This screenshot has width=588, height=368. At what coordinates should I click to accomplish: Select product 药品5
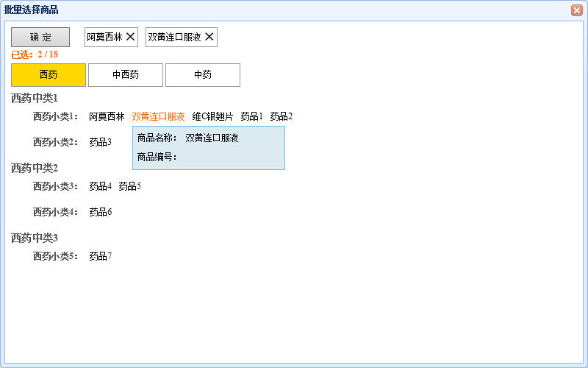coord(129,186)
